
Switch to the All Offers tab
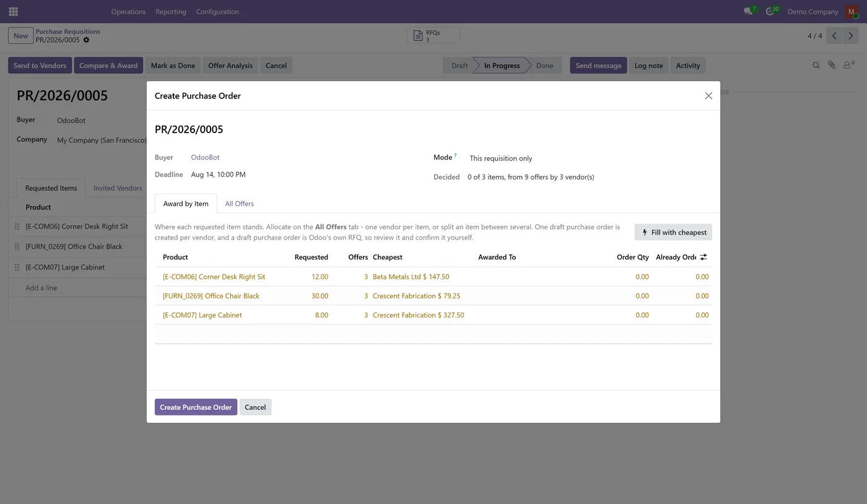pyautogui.click(x=239, y=204)
